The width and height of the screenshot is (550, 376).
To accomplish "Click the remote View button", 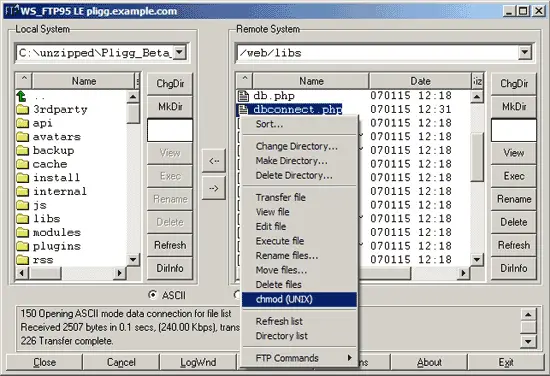I will pyautogui.click(x=514, y=153).
